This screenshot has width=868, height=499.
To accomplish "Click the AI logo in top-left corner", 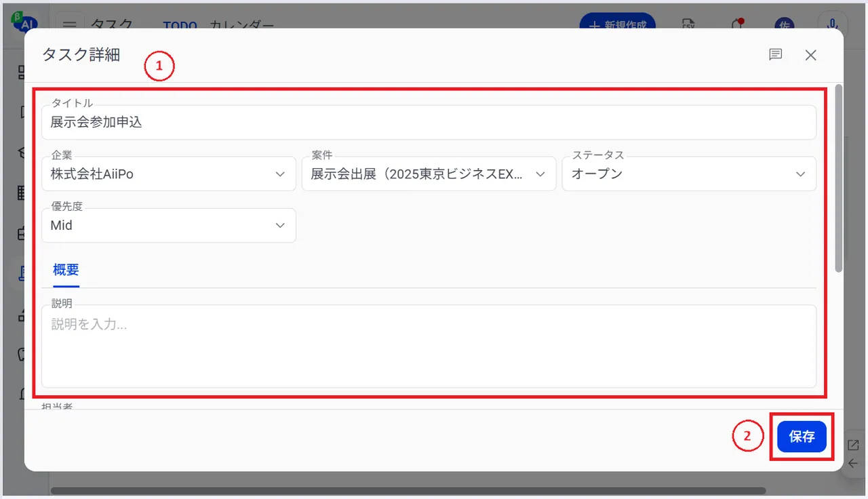I will point(24,21).
